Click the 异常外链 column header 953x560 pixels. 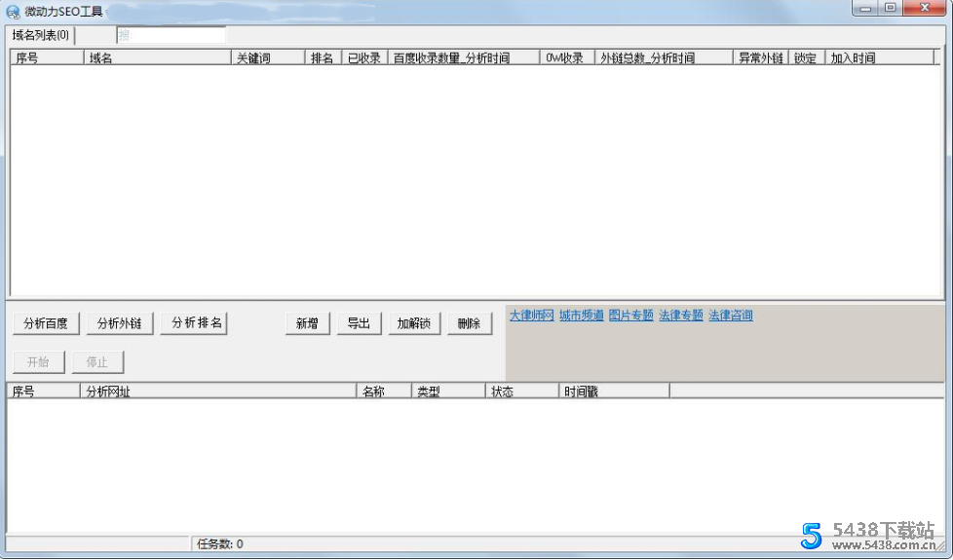[761, 57]
